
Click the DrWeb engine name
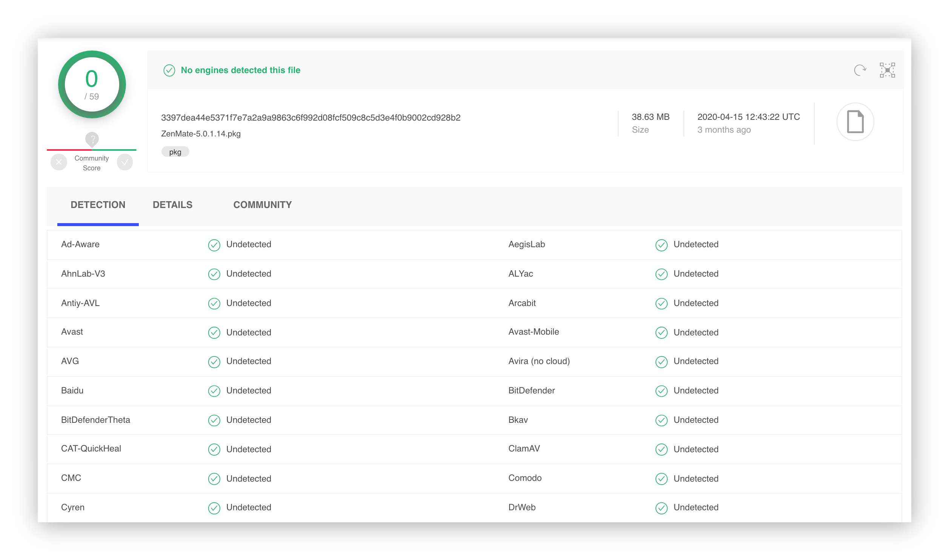point(522,508)
